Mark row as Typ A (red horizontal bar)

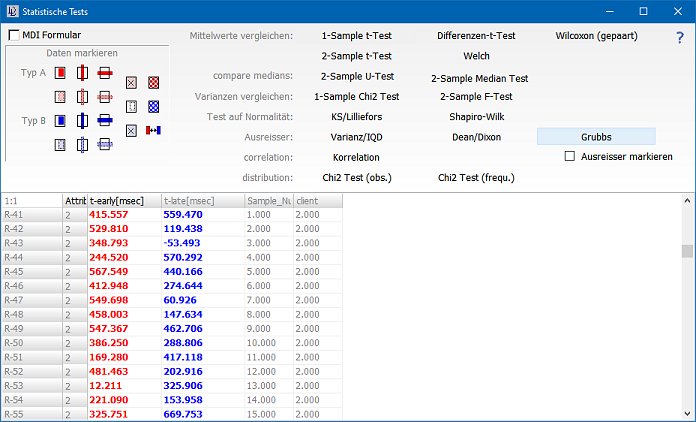[x=106, y=73]
